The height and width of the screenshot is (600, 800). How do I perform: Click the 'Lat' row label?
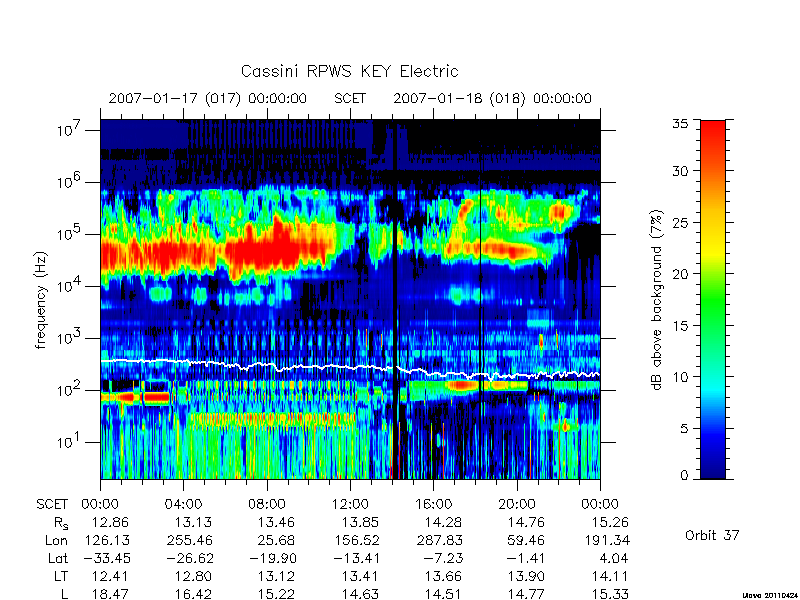click(x=58, y=558)
